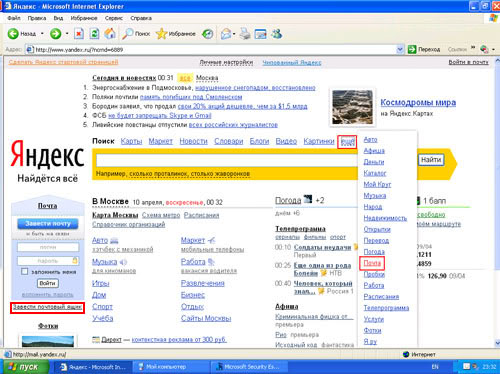Click the Фотки landscape thumbnail
This screenshot has width=500, height=374.
pos(48,341)
